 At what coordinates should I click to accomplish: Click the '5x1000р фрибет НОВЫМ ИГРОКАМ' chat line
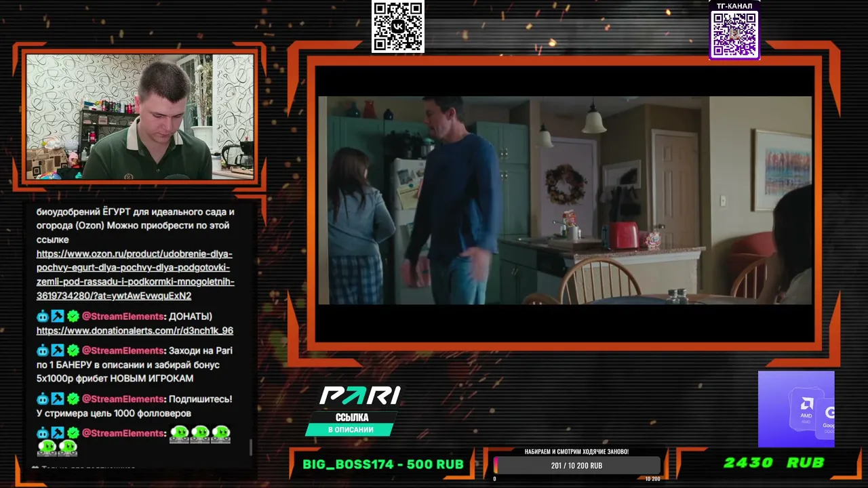(115, 379)
